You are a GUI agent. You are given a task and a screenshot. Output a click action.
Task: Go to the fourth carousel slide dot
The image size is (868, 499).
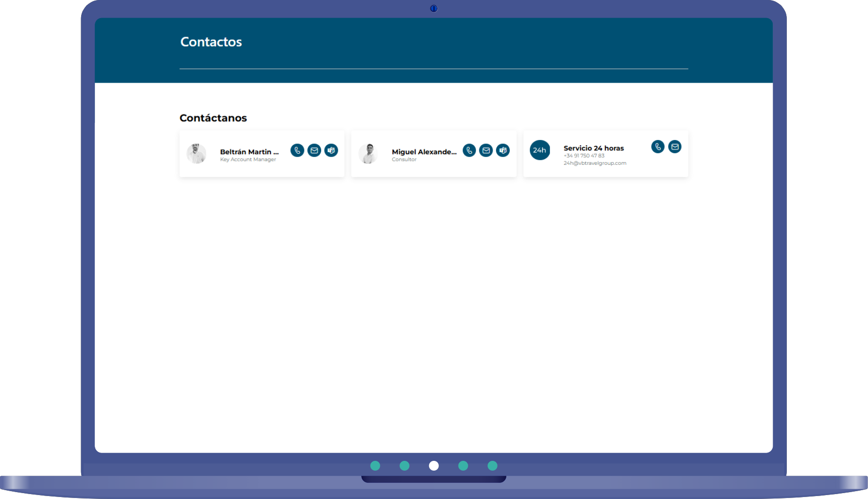pyautogui.click(x=463, y=466)
